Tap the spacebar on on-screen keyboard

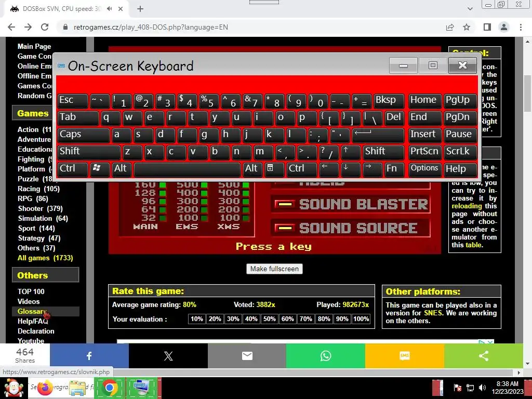(x=187, y=169)
